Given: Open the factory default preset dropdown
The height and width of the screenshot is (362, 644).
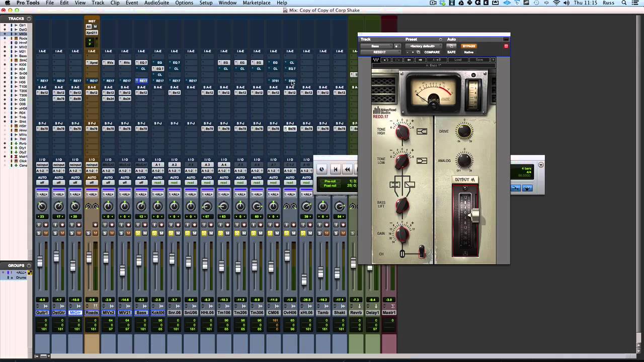Looking at the screenshot, I should [424, 46].
